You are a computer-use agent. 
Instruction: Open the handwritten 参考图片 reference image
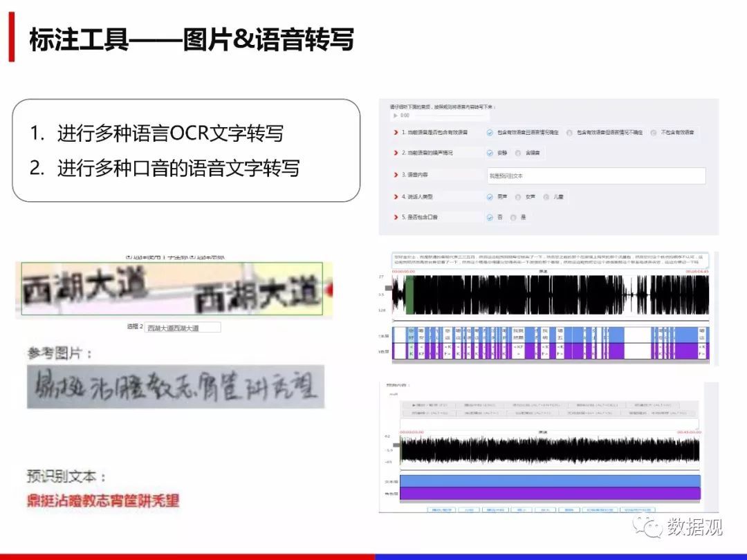click(x=176, y=386)
